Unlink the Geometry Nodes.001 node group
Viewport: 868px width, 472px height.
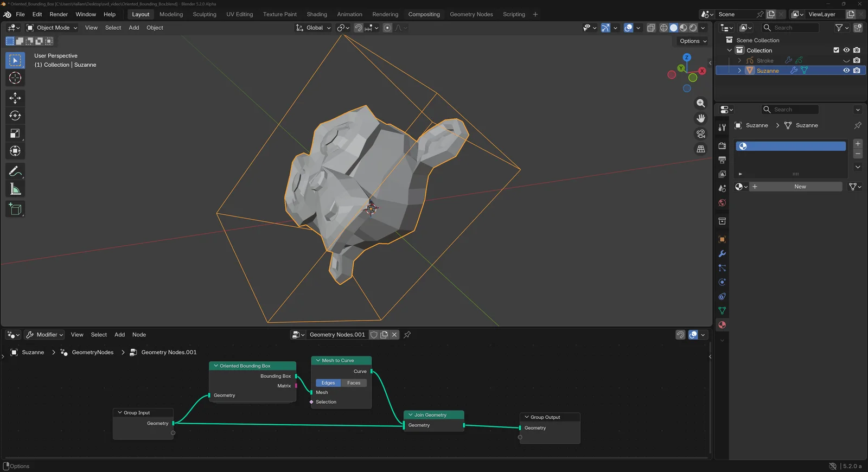point(394,335)
